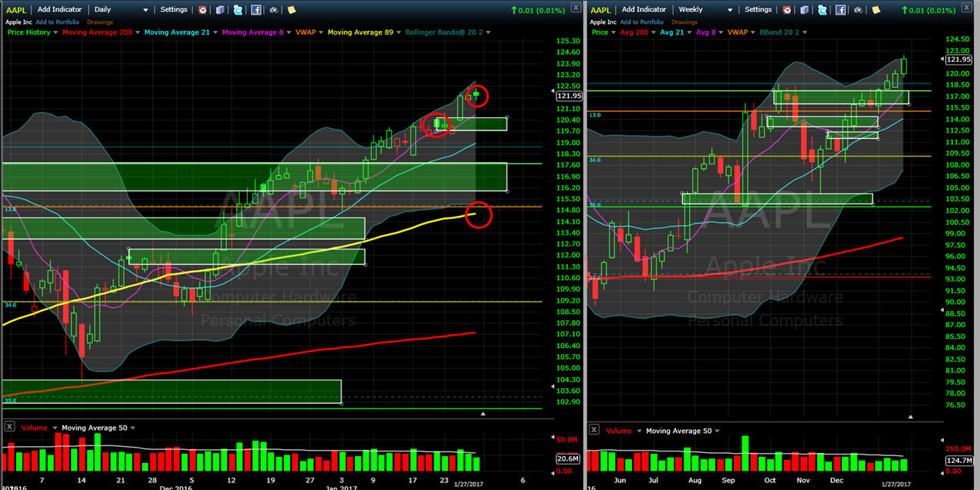The image size is (980, 490).
Task: Open Drawings on the Weekly chart
Action: pos(684,22)
